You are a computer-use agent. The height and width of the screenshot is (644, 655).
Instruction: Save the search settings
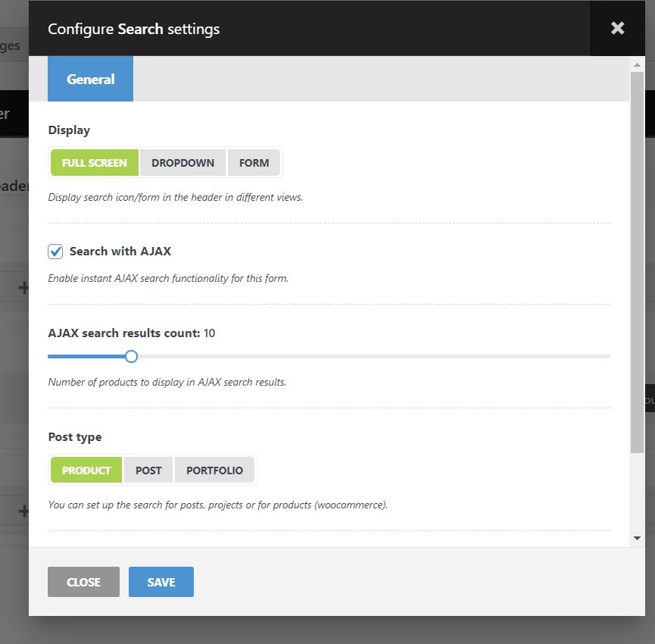pos(161,582)
